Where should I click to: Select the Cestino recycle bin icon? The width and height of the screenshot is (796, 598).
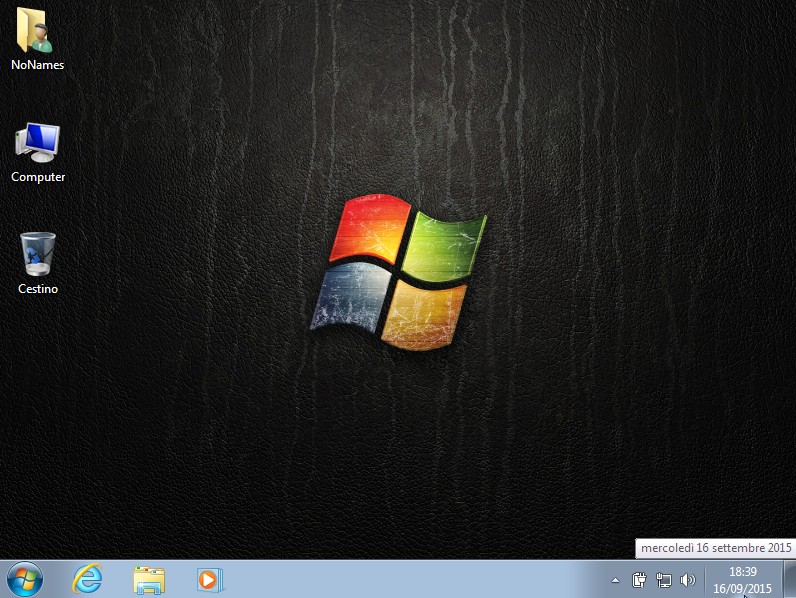[38, 254]
